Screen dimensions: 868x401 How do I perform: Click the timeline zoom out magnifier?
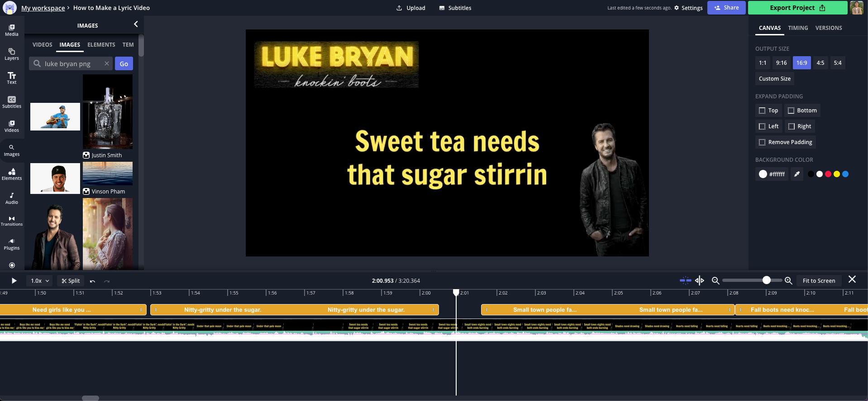pyautogui.click(x=715, y=281)
